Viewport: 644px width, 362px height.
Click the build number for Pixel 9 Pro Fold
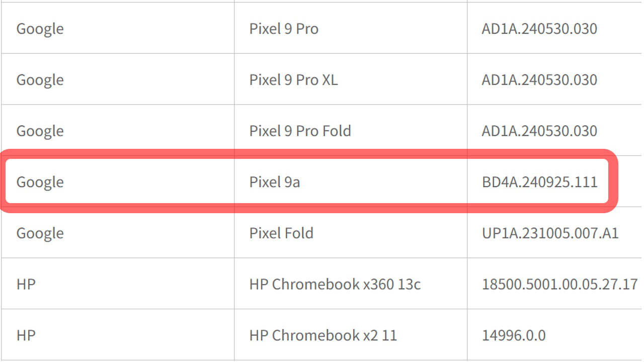(539, 131)
